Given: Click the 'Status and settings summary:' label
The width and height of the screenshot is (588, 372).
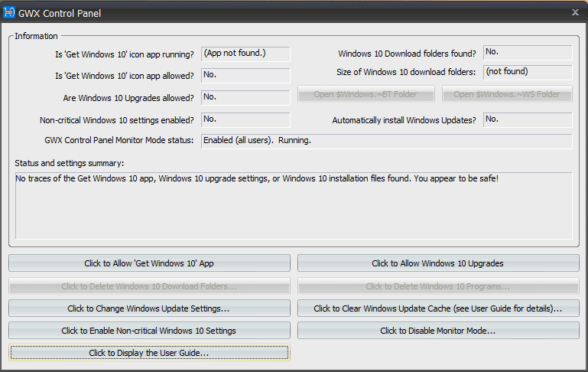Looking at the screenshot, I should (x=70, y=163).
